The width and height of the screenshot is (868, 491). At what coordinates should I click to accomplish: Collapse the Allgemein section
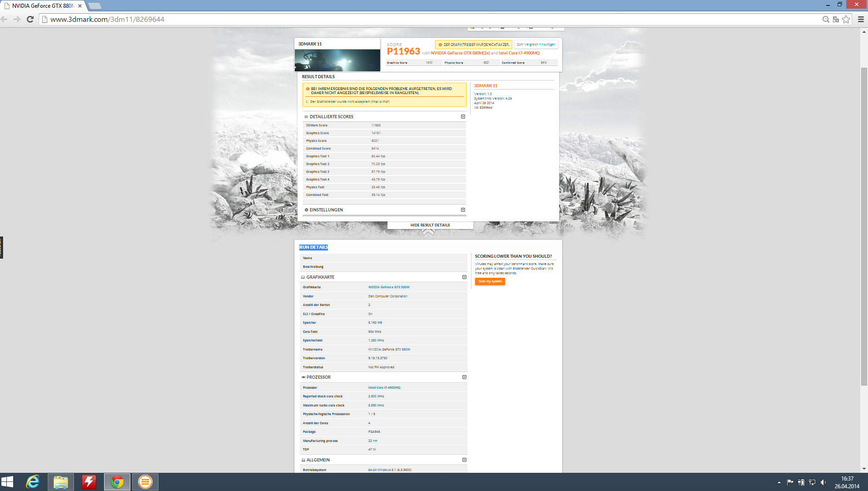tap(464, 460)
